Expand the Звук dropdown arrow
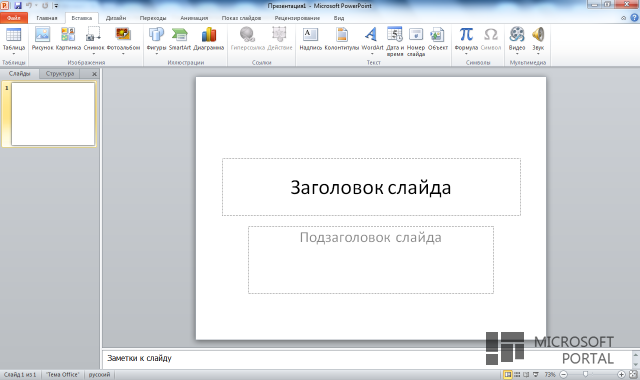 [x=538, y=54]
